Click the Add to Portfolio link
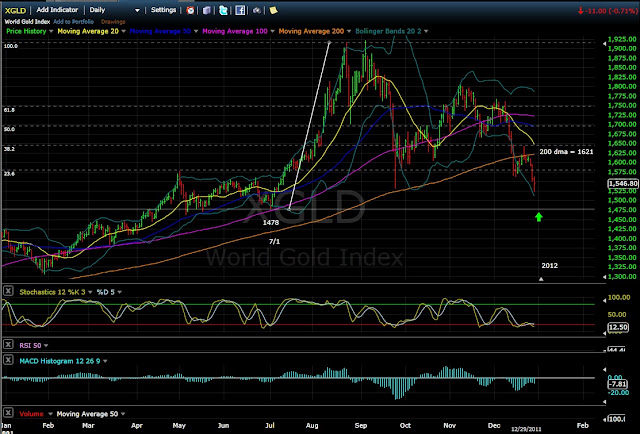Image resolution: width=640 pixels, height=434 pixels. tap(73, 22)
